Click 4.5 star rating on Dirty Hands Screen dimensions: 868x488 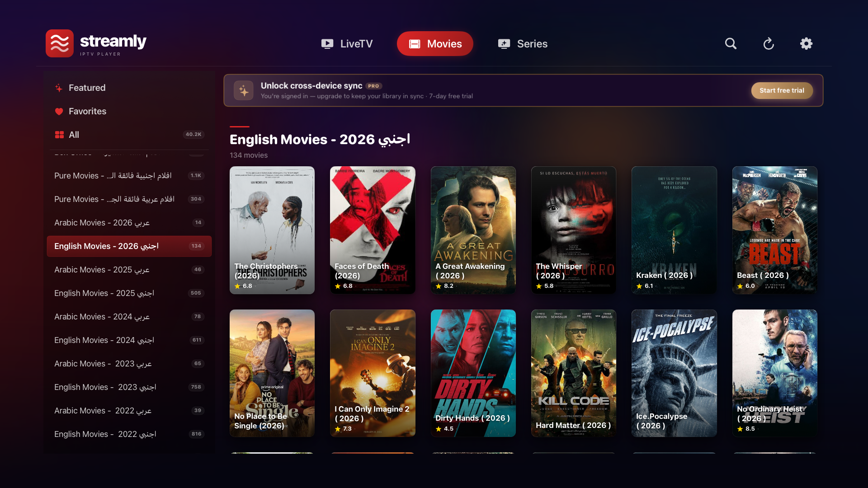tap(444, 429)
